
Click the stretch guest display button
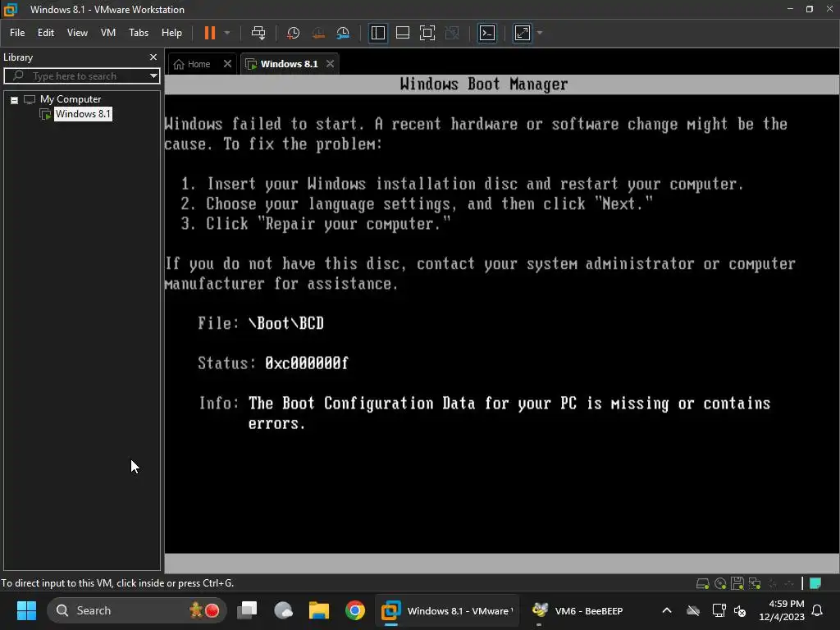(x=523, y=33)
